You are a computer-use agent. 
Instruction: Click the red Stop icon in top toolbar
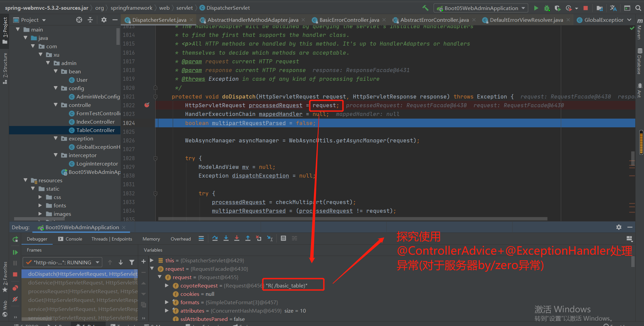click(x=586, y=8)
